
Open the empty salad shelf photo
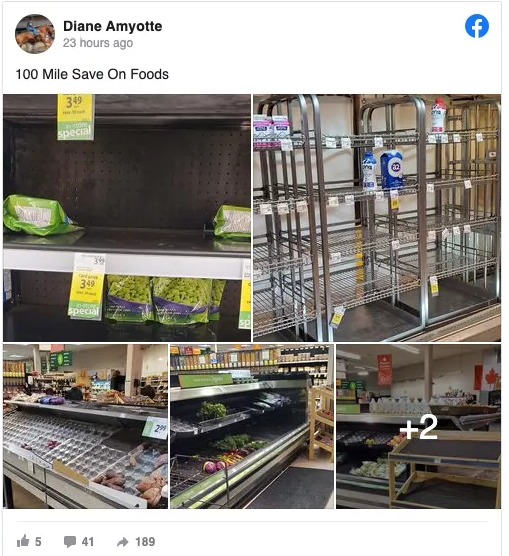coord(127,218)
